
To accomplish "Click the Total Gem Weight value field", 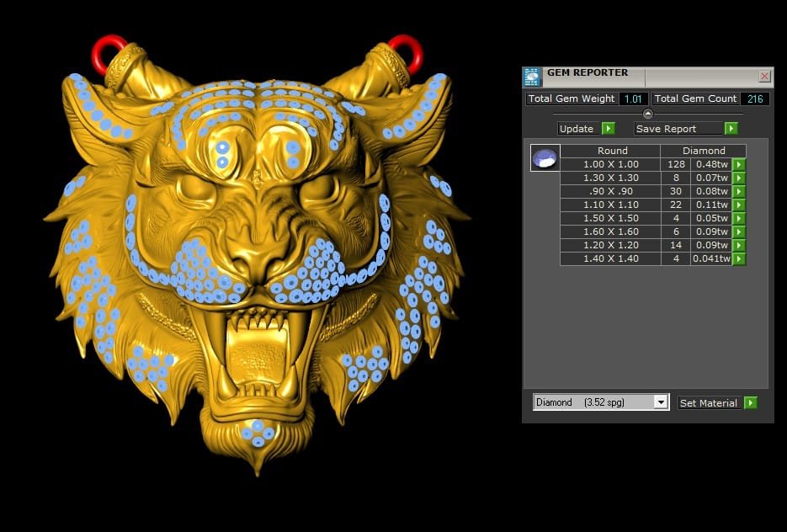I will tap(631, 99).
